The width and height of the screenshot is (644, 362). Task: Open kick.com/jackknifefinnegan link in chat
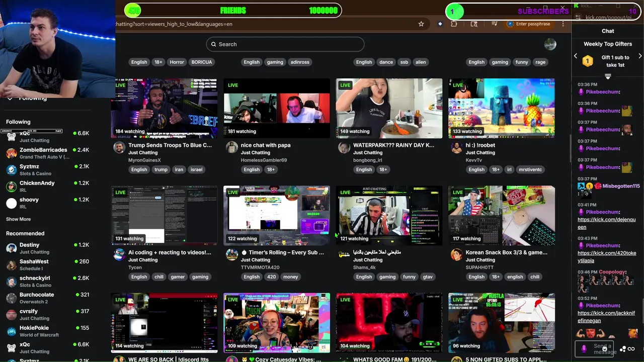tap(606, 317)
